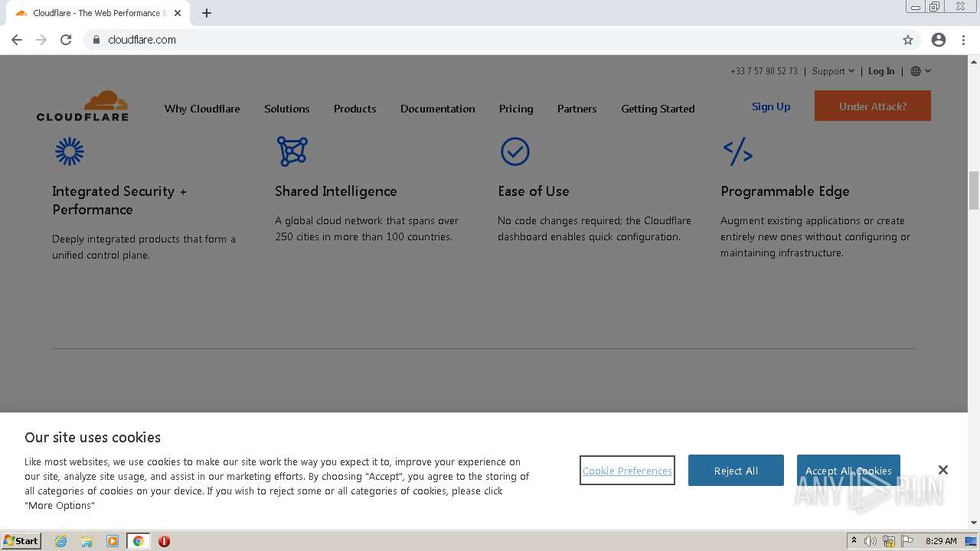Click the network tray icon
Viewport: 980px width, 551px height.
tap(889, 541)
